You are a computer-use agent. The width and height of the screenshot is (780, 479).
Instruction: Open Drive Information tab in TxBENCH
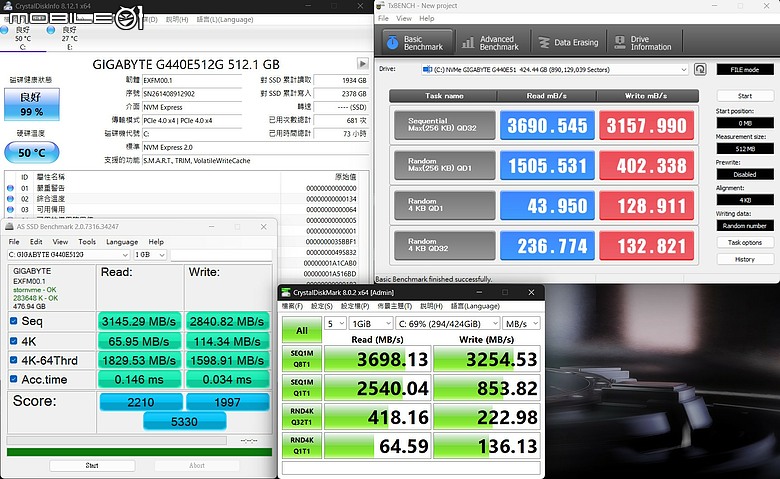(644, 43)
